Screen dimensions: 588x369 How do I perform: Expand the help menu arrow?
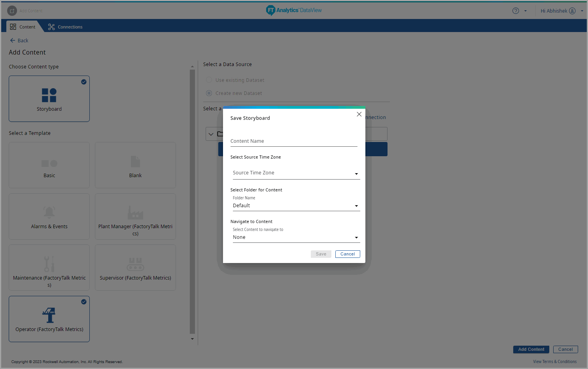(x=526, y=11)
